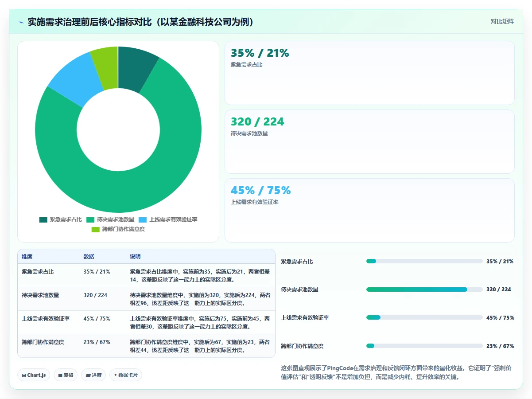Click the 进度 tag chip
Viewport: 532px width, 399px height.
coord(93,375)
